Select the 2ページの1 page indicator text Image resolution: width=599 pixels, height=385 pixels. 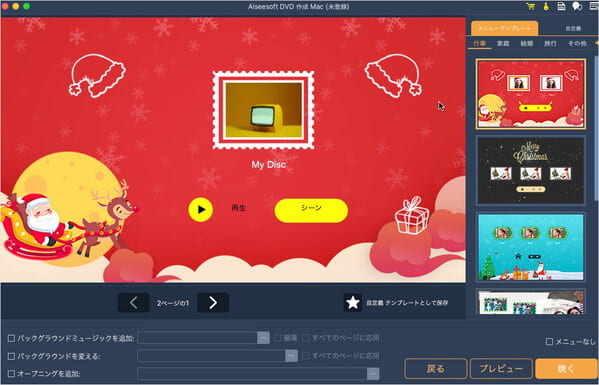click(173, 303)
